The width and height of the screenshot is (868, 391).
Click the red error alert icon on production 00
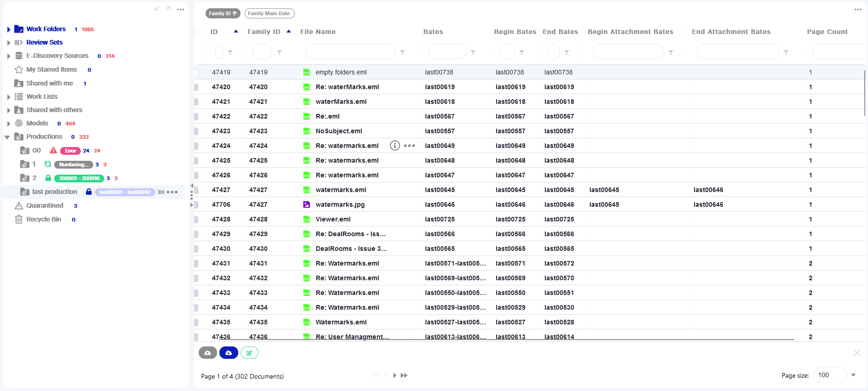click(53, 150)
